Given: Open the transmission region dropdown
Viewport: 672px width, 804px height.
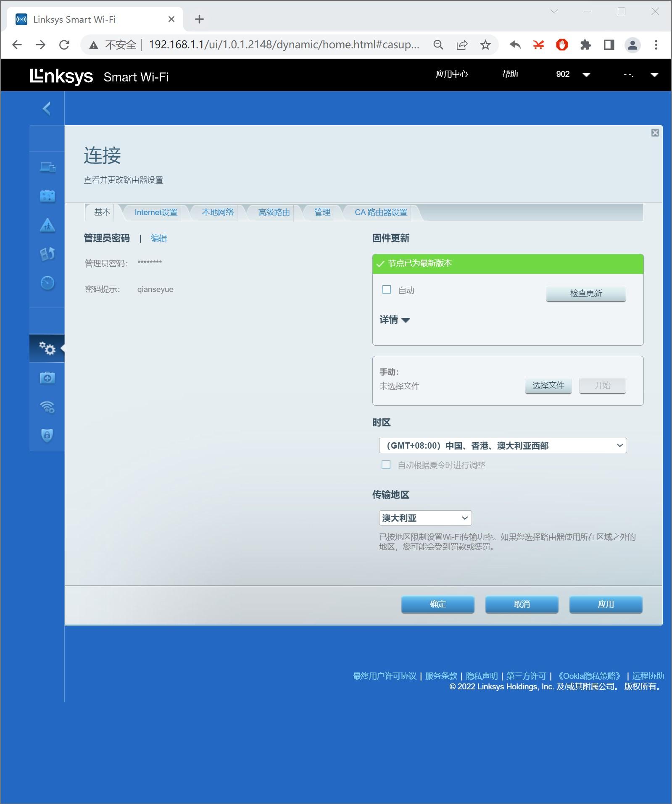Looking at the screenshot, I should point(425,518).
